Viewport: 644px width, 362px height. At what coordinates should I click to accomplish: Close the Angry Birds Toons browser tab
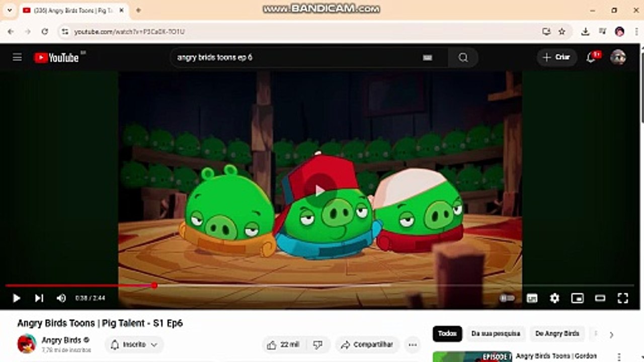pos(121,10)
